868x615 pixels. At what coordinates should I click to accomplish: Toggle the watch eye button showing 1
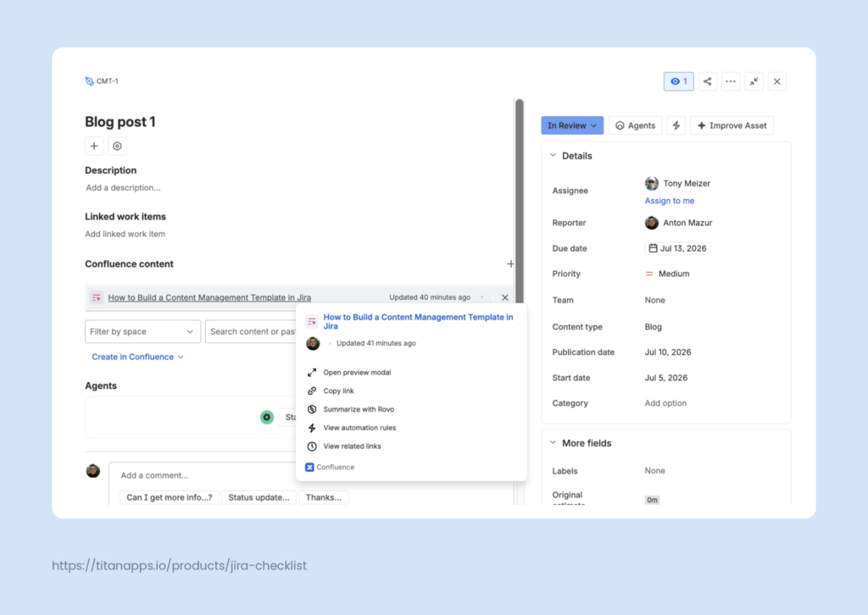(x=678, y=81)
